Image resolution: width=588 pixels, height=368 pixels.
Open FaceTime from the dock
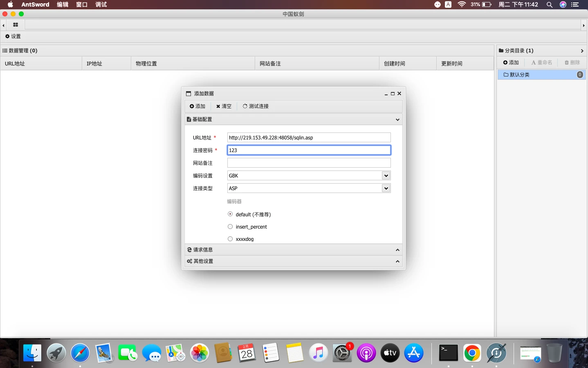128,353
